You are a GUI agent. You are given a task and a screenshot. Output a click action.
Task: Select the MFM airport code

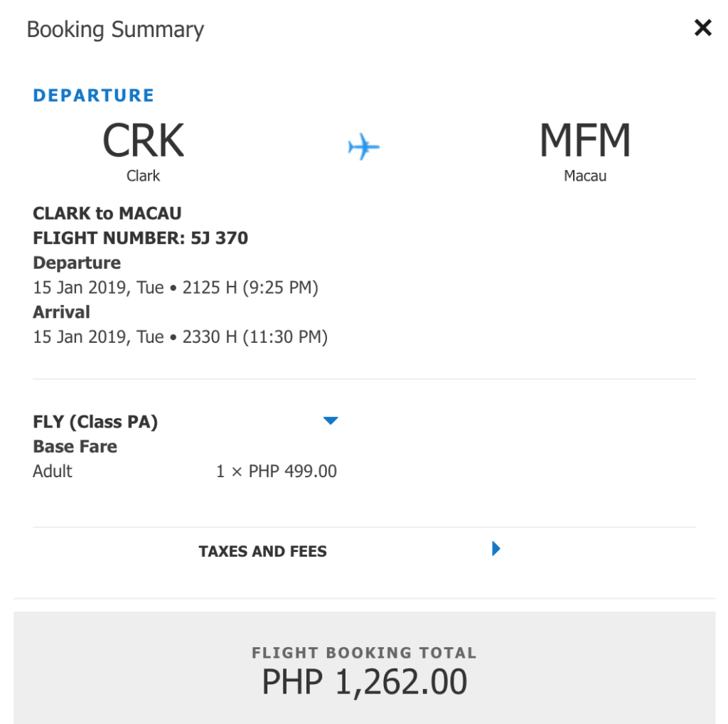point(585,140)
